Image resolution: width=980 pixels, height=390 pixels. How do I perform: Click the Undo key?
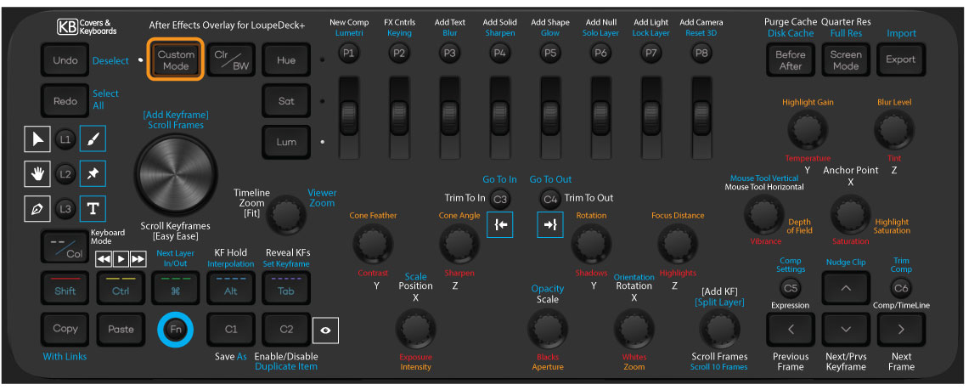65,60
